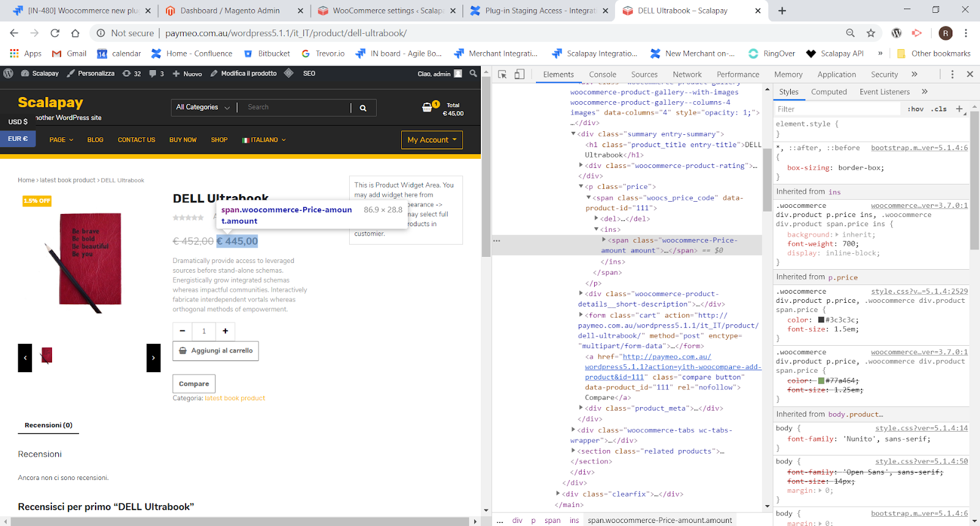
Task: Toggle the :hov element state panel
Action: tap(916, 109)
